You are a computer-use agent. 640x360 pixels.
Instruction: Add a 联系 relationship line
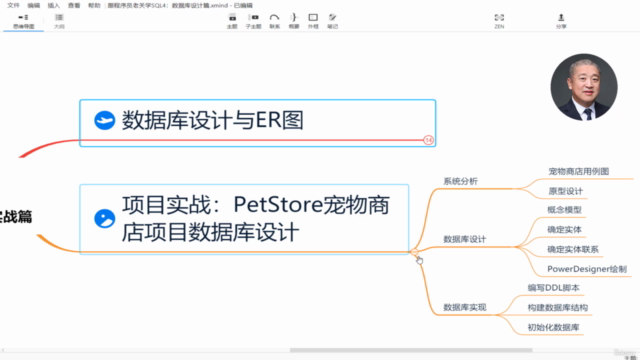[275, 21]
